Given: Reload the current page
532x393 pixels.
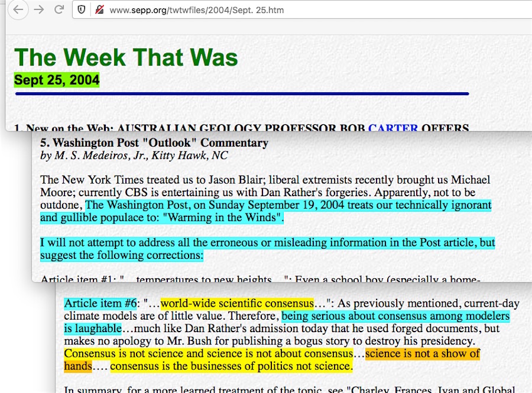Looking at the screenshot, I should [59, 9].
